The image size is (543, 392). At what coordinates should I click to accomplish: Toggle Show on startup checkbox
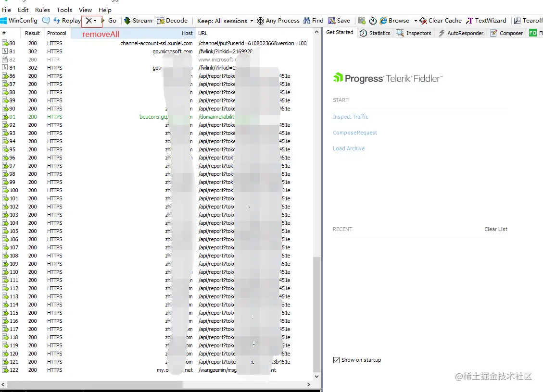tap(336, 360)
